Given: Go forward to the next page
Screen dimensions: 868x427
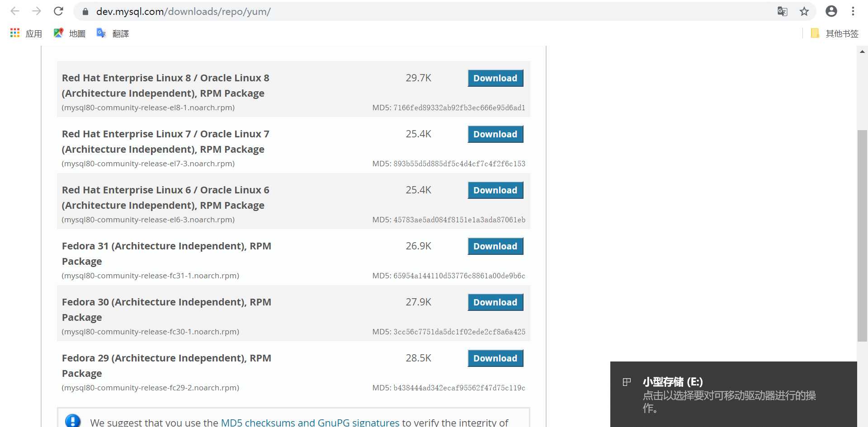Looking at the screenshot, I should pos(37,11).
